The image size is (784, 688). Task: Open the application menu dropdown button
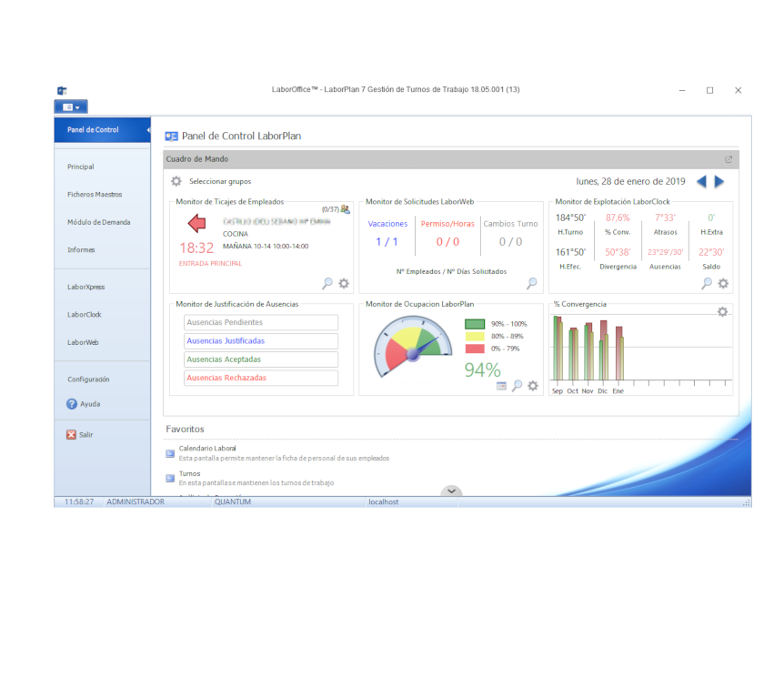pos(71,107)
